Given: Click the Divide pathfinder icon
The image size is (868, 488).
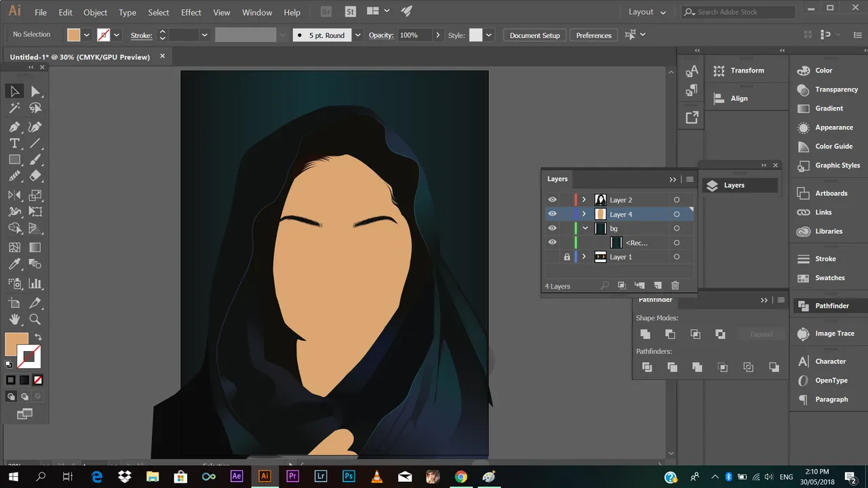Looking at the screenshot, I should click(x=647, y=367).
